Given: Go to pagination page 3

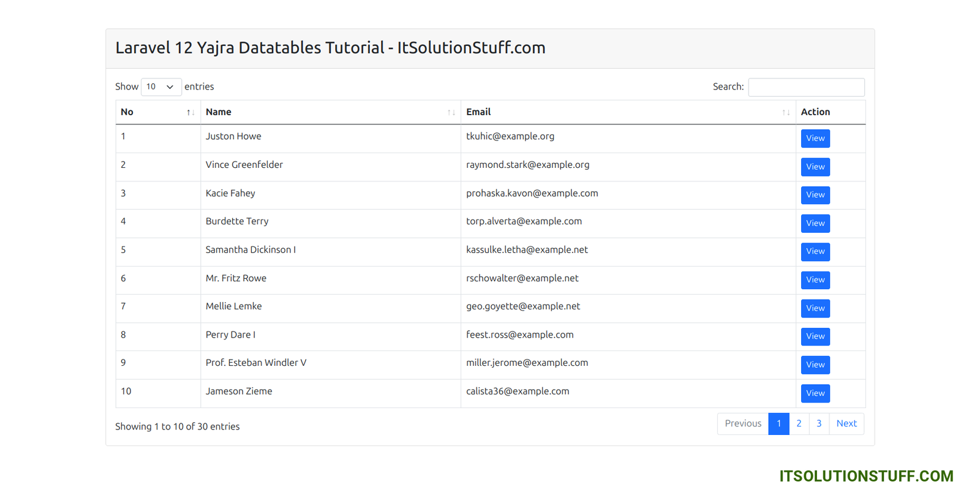Looking at the screenshot, I should [x=819, y=424].
